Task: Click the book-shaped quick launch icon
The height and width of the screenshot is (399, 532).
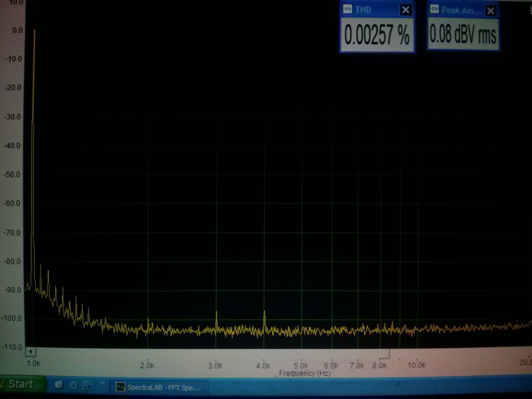Action: pos(87,385)
